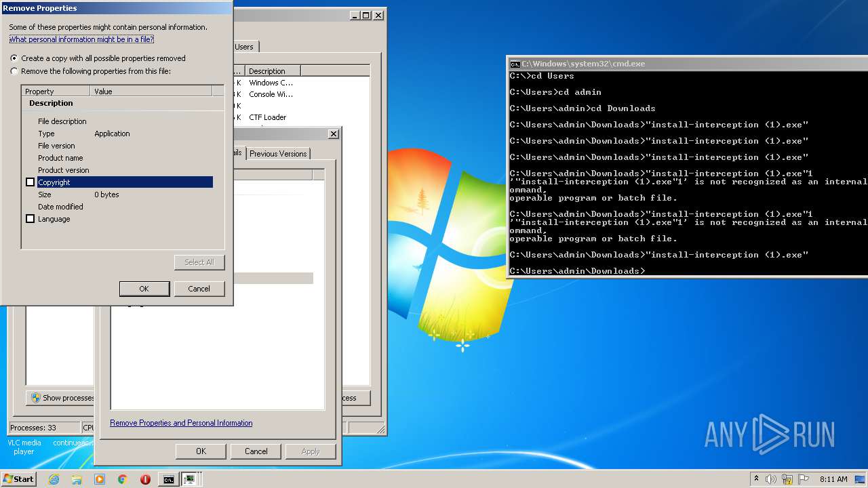Open the network status tray icon

click(x=787, y=479)
